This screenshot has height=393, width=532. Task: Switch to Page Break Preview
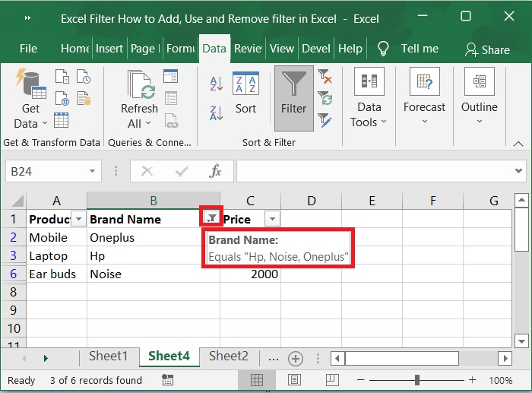coord(332,380)
